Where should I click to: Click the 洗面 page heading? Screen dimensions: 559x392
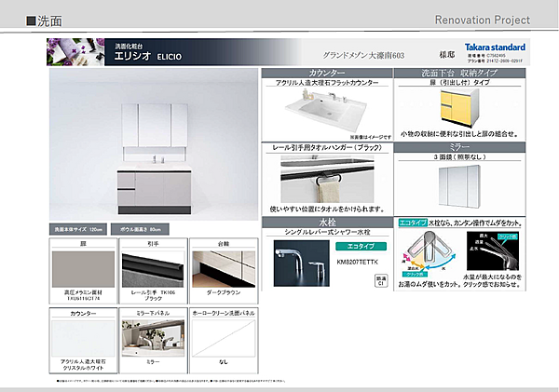coord(44,21)
